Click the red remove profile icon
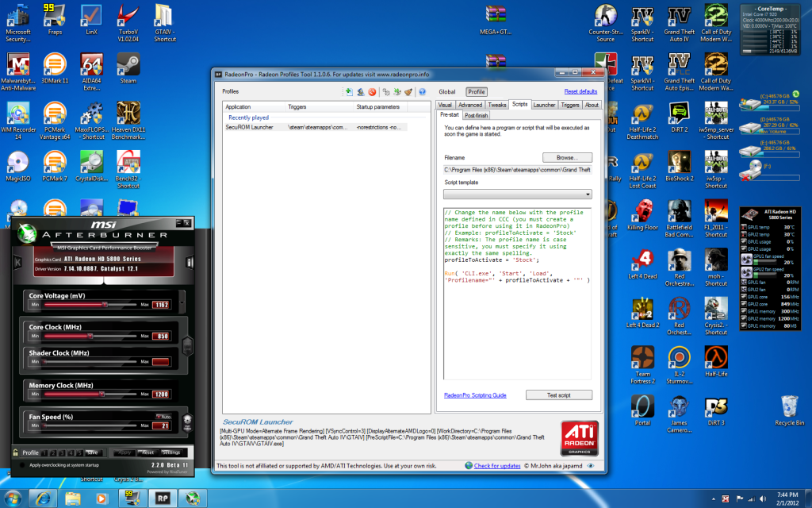The image size is (812, 508). coord(372,92)
